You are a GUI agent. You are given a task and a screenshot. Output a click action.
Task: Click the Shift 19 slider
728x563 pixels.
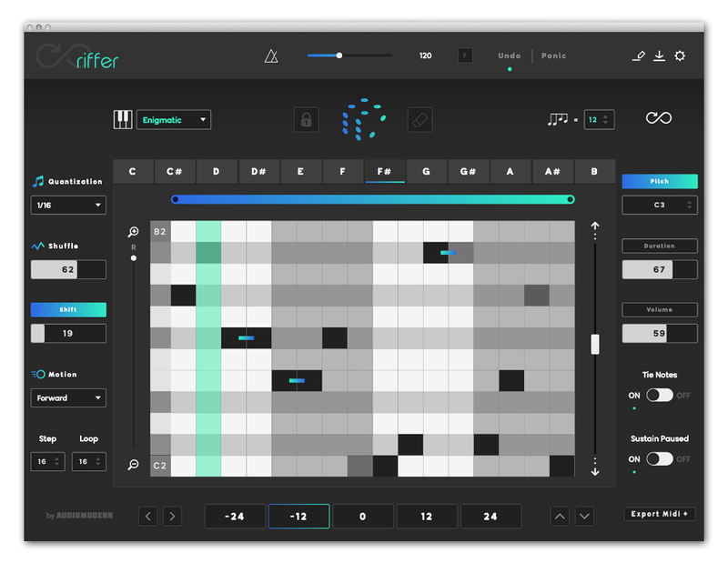68,333
